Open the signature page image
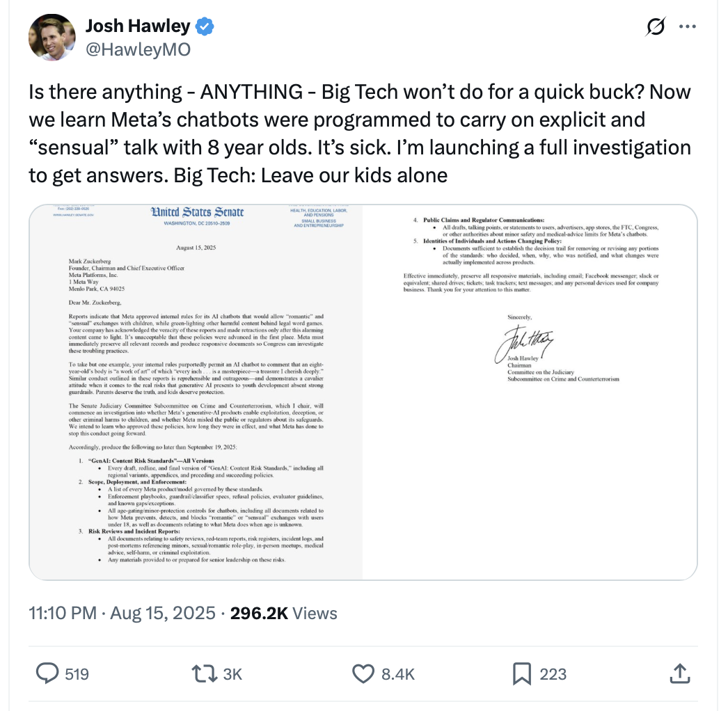This screenshot has width=728, height=711. coord(530,392)
